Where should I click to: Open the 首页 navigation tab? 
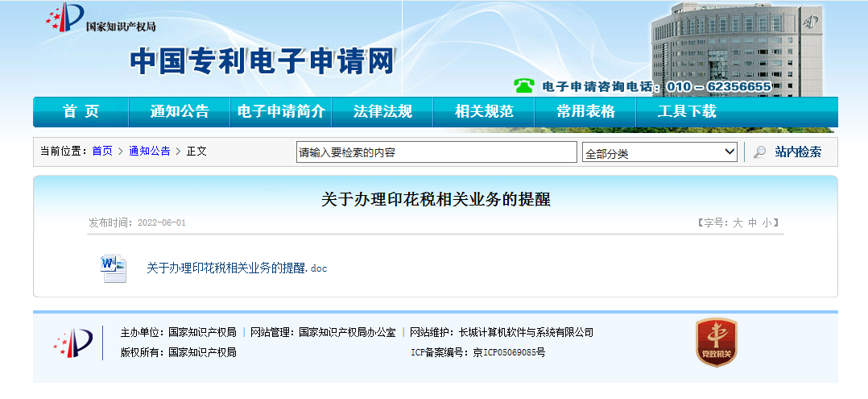tap(81, 112)
